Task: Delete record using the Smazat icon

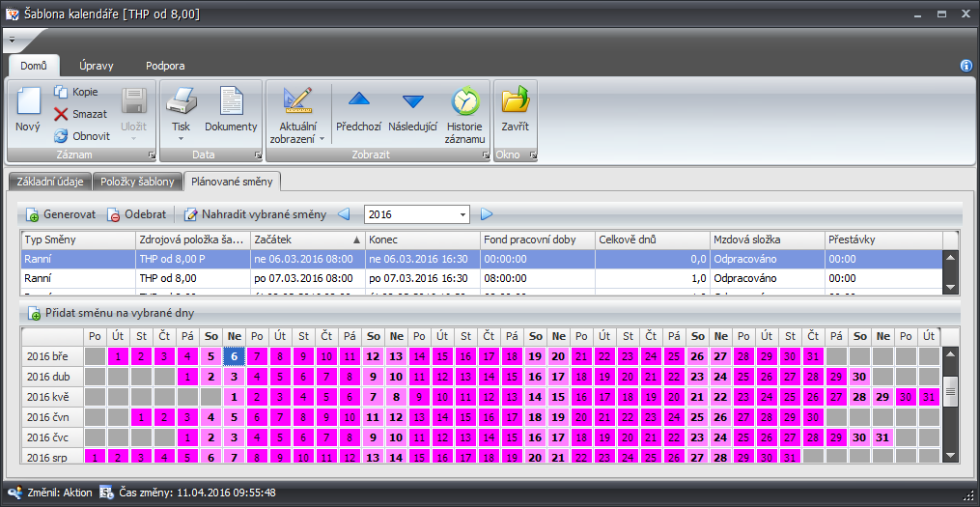Action: coord(62,114)
